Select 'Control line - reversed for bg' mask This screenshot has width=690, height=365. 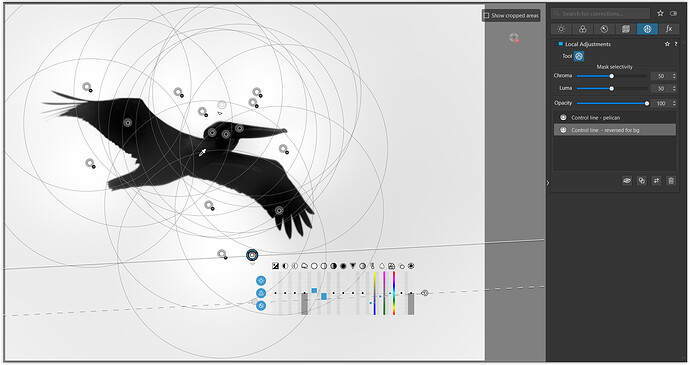pyautogui.click(x=615, y=130)
